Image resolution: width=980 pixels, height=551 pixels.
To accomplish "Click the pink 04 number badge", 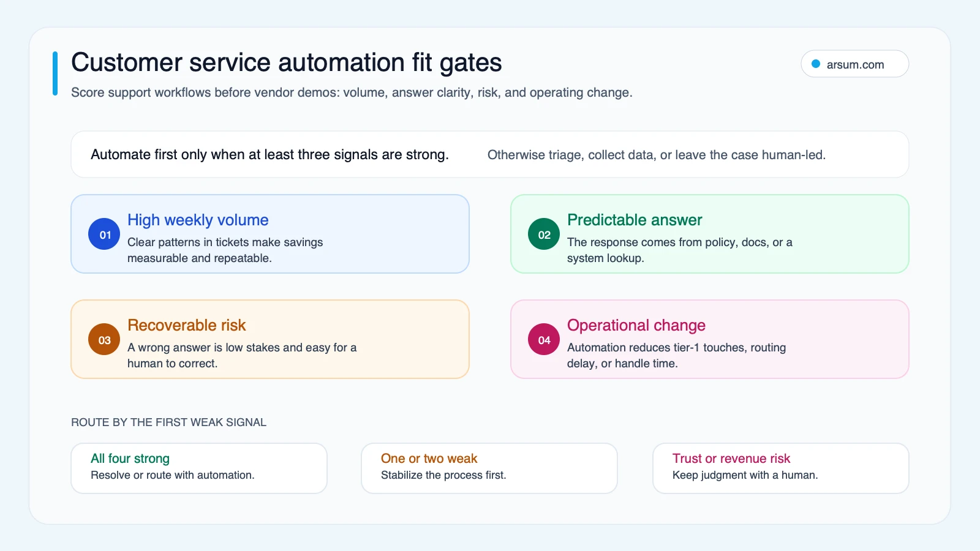I will [x=544, y=339].
